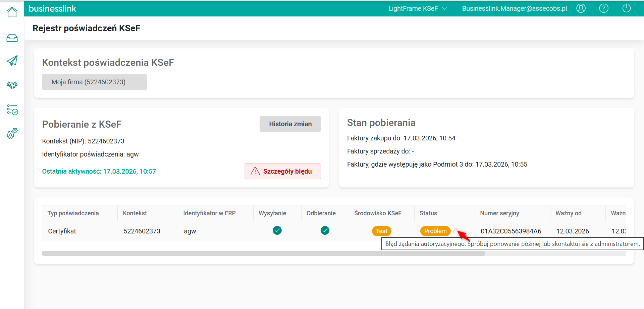
Task: Open the user profile icon
Action: (581, 8)
